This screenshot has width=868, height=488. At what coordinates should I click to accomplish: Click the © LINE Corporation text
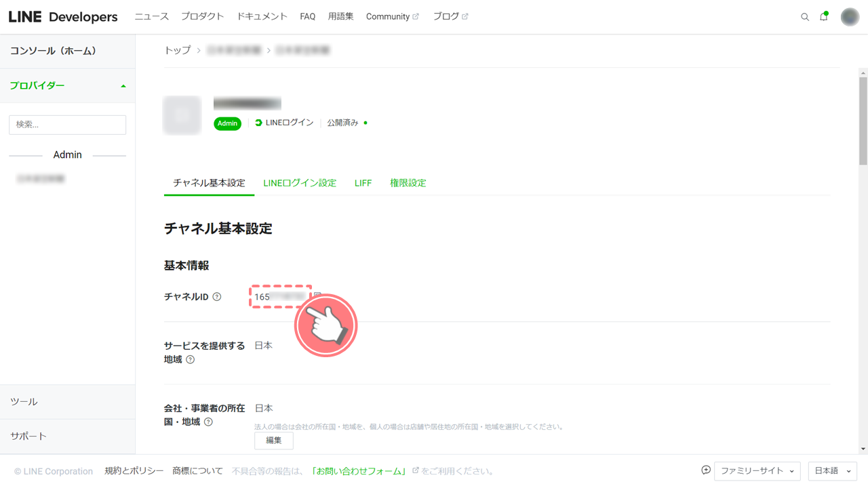54,471
